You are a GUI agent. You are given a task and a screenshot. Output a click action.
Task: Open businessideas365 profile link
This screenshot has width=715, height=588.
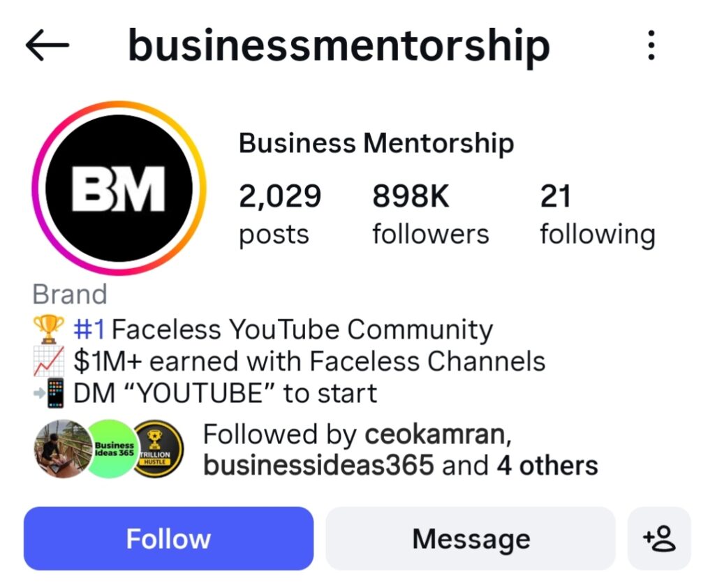pyautogui.click(x=319, y=465)
